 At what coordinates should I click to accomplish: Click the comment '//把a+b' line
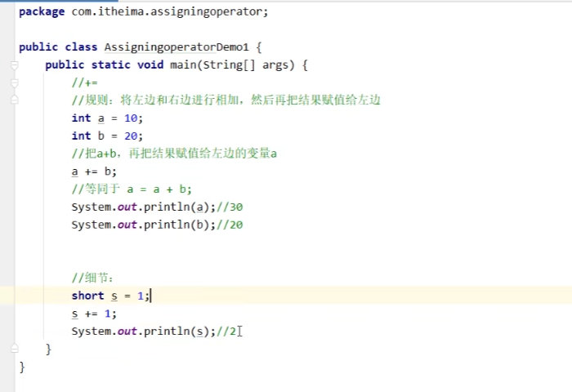pos(174,154)
